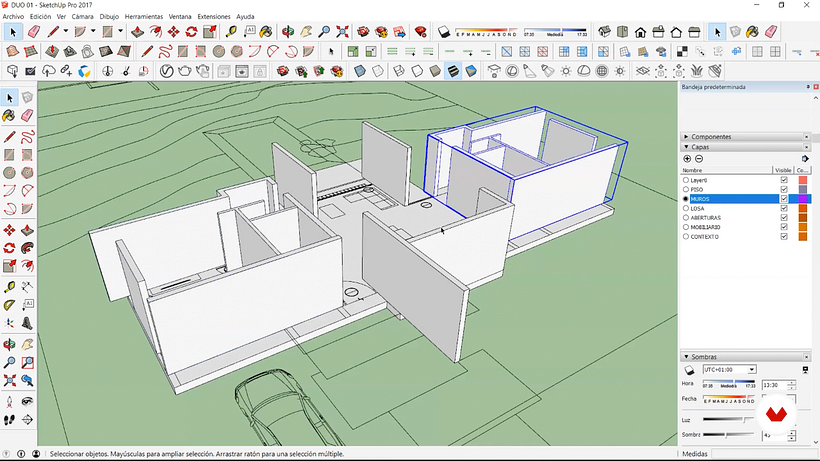Click the V-Ray render teapot icon

pyautogui.click(x=184, y=71)
